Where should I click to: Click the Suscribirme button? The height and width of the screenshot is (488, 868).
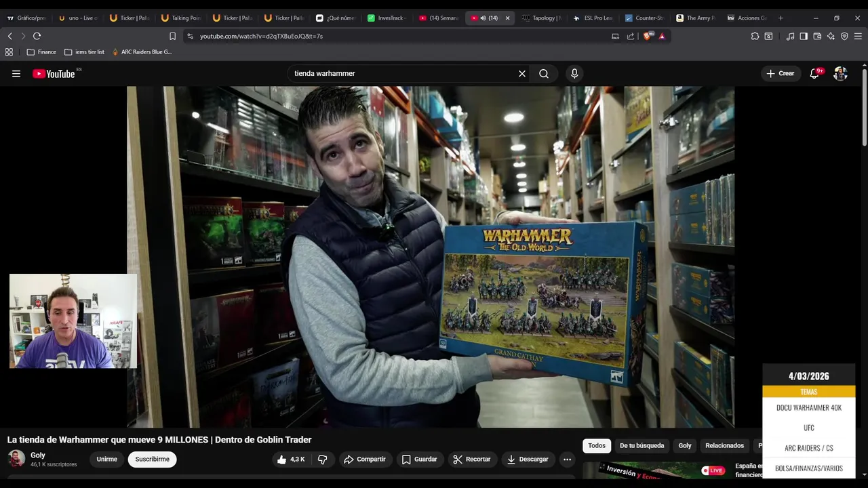click(x=152, y=460)
